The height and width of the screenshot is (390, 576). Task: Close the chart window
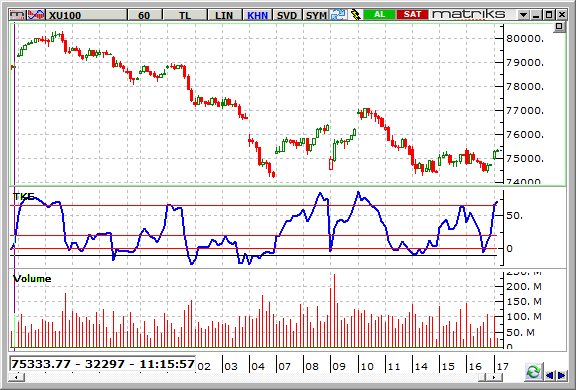pyautogui.click(x=562, y=15)
